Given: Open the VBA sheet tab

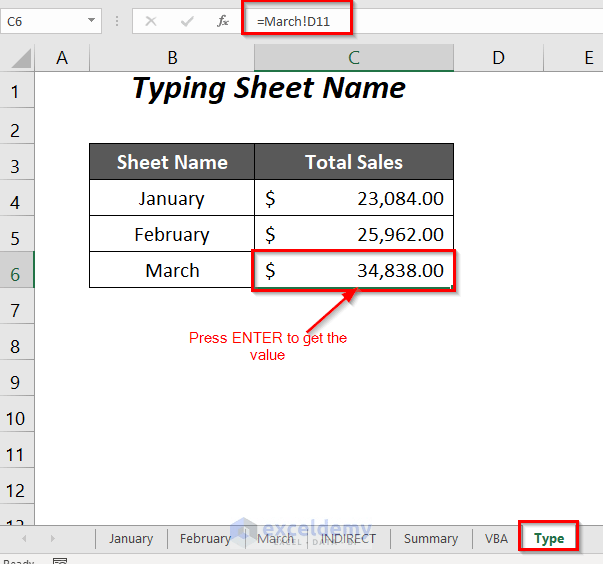Looking at the screenshot, I should click(x=496, y=539).
